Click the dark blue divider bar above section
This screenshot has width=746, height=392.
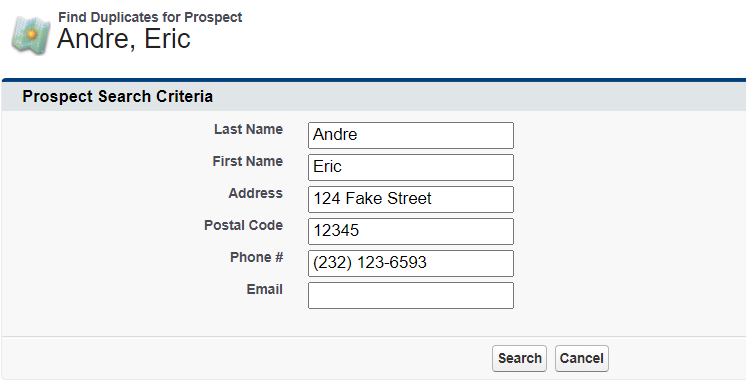[374, 80]
